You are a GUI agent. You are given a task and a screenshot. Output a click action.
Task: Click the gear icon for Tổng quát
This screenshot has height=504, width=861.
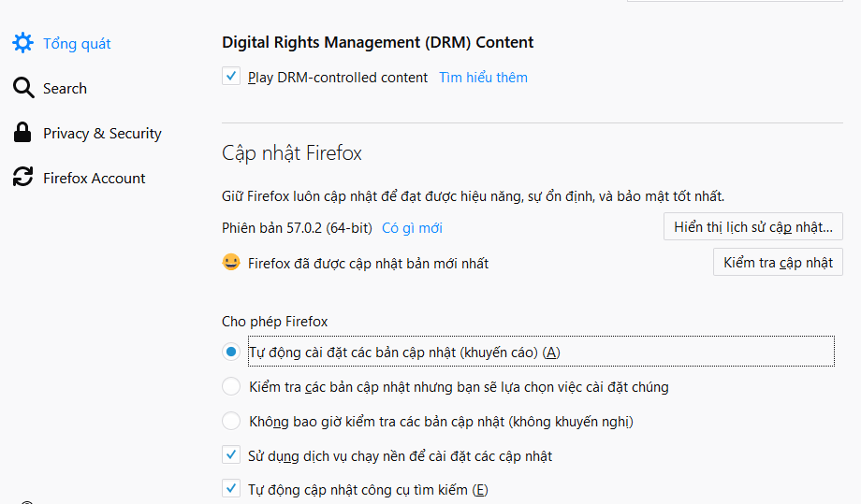point(22,43)
